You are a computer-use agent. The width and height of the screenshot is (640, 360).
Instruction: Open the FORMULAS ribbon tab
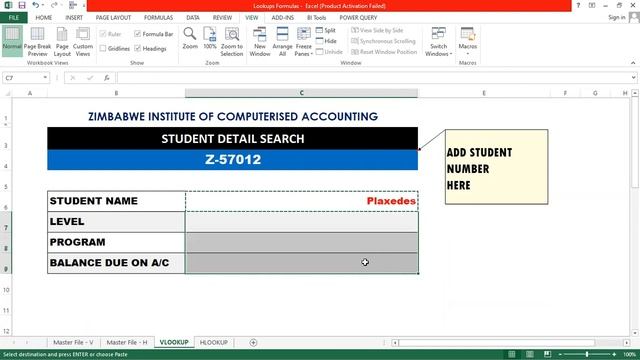(x=158, y=18)
